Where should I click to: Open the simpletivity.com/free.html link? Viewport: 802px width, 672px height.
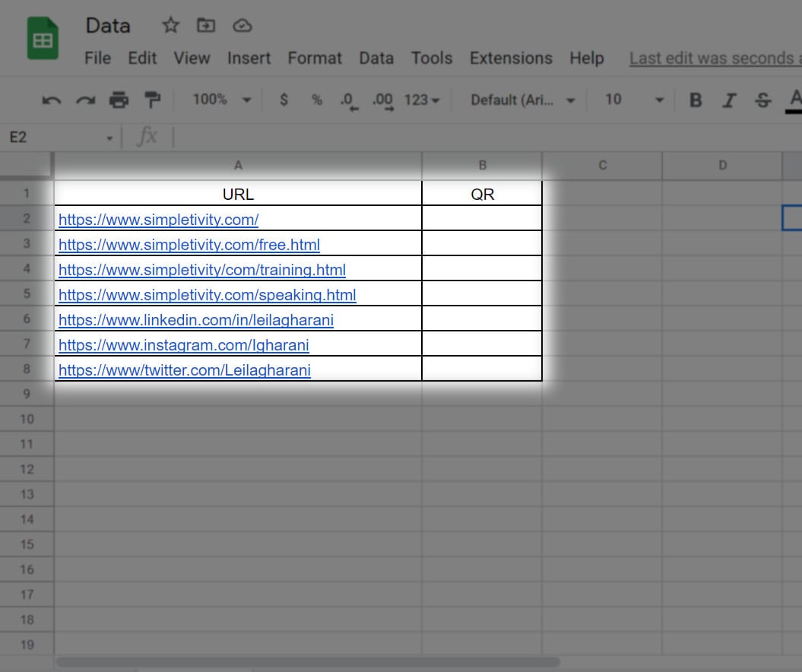tap(189, 245)
